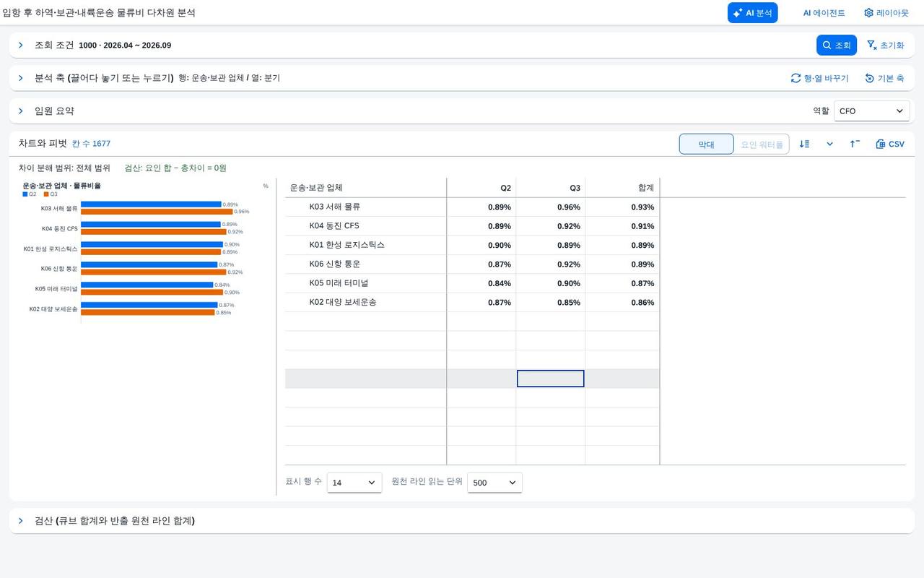Click the selected empty table cell
Screen dimensions: 924x578
click(x=551, y=379)
